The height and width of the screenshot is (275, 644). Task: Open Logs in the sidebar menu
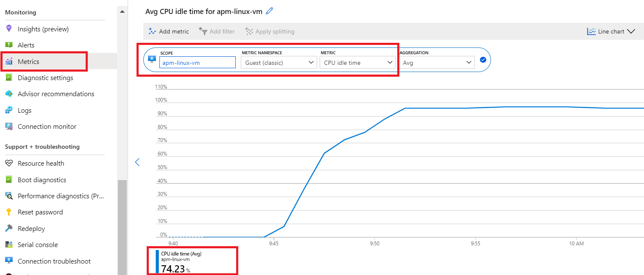25,110
